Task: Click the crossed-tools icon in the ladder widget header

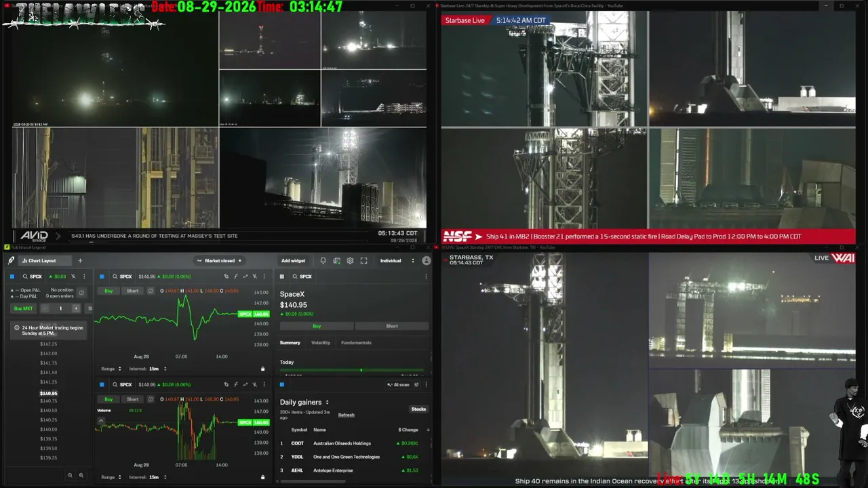Action: (73, 277)
